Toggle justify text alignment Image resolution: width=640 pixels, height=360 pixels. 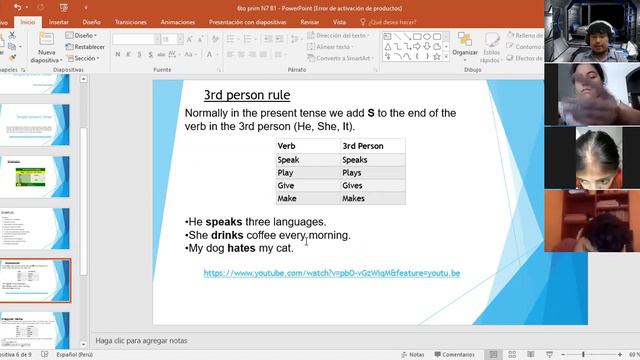click(263, 54)
